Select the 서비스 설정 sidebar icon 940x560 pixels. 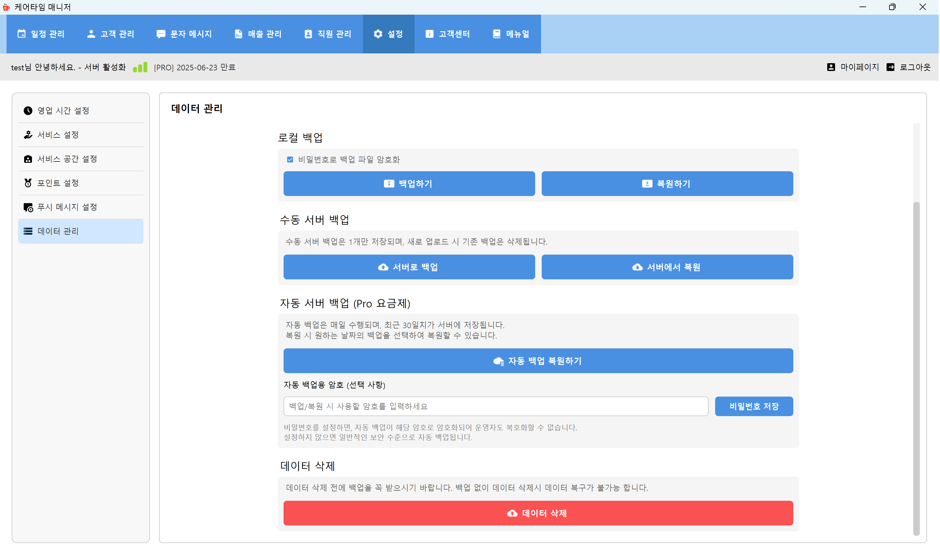point(28,134)
